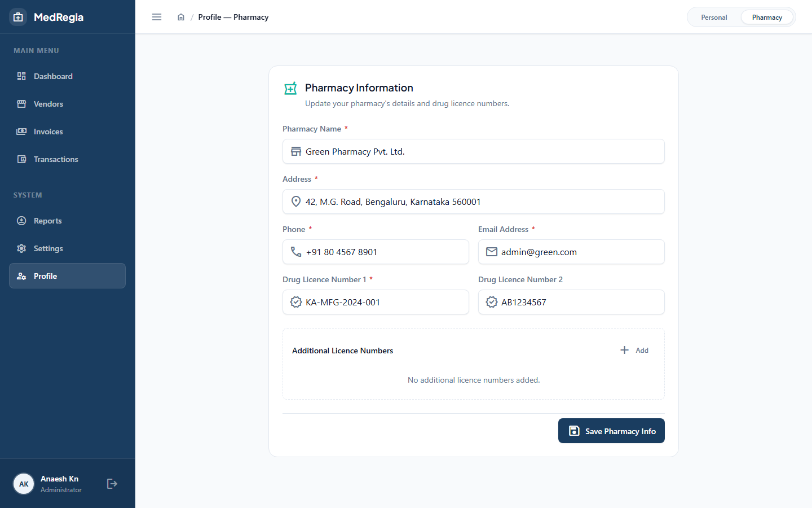The height and width of the screenshot is (508, 812).
Task: Open the Transactions page
Action: tap(67, 159)
